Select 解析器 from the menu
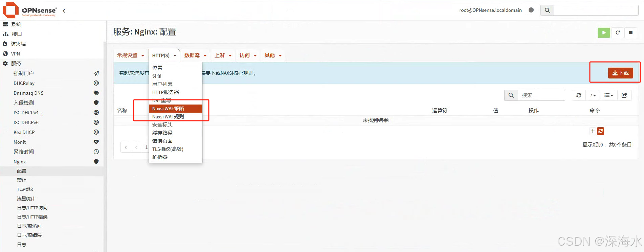Image resolution: width=644 pixels, height=252 pixels. pyautogui.click(x=176, y=157)
